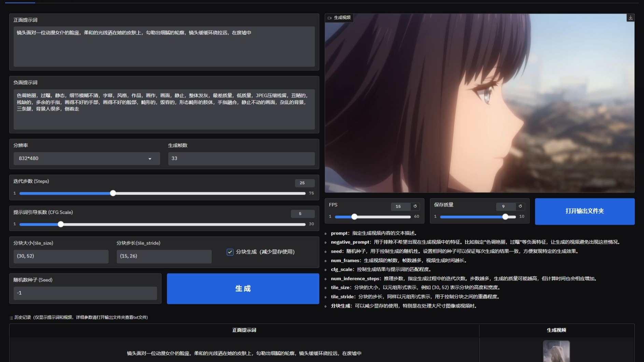This screenshot has width=644, height=362.
Task: Click the 提示词引导系数 (CFG Scale) label
Action: click(43, 212)
